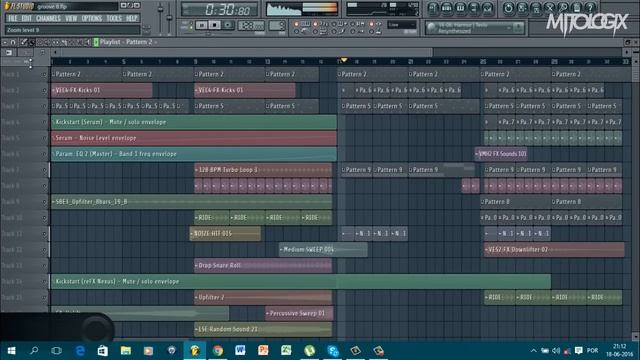The height and width of the screenshot is (360, 640).
Task: Mute the track with 128 BPM Turbo Loop 3
Action: pos(44,170)
